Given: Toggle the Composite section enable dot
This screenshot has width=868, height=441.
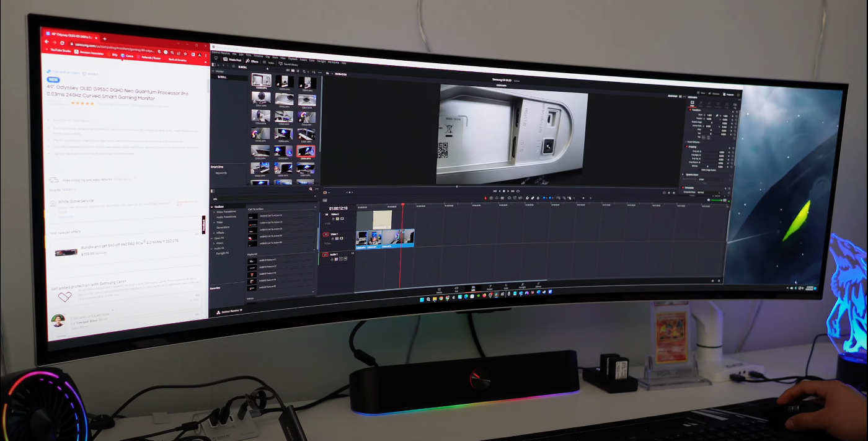Looking at the screenshot, I should click(684, 187).
